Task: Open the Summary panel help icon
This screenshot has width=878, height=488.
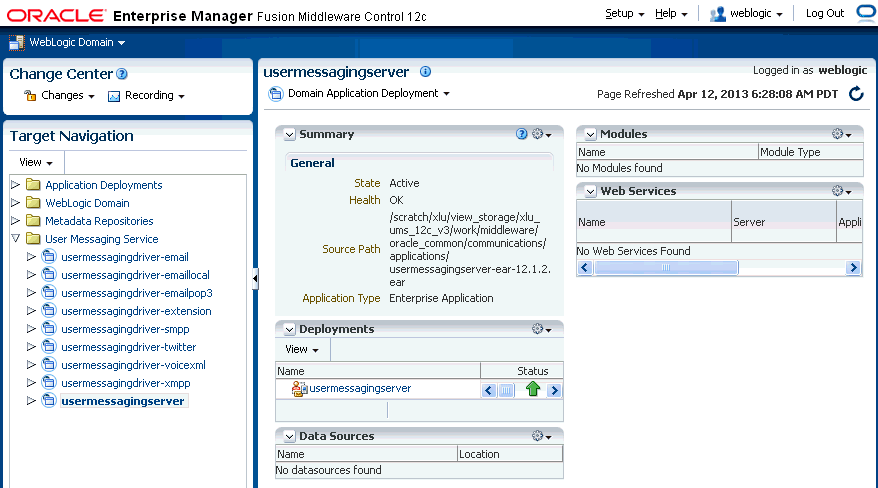Action: pyautogui.click(x=522, y=134)
